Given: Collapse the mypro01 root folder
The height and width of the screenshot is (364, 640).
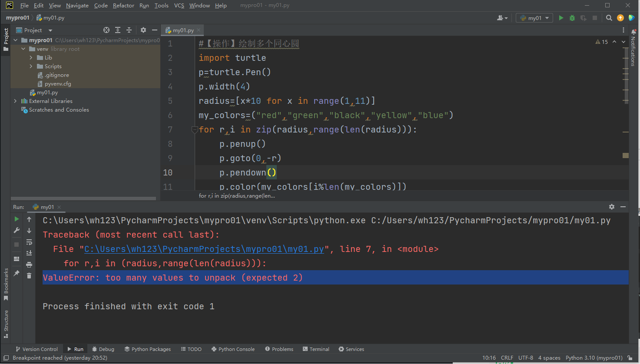Looking at the screenshot, I should click(x=16, y=40).
